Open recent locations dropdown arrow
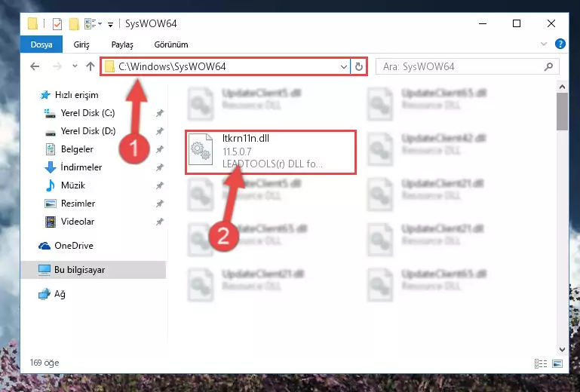Screen dimensions: 580x392 pyautogui.click(x=75, y=66)
